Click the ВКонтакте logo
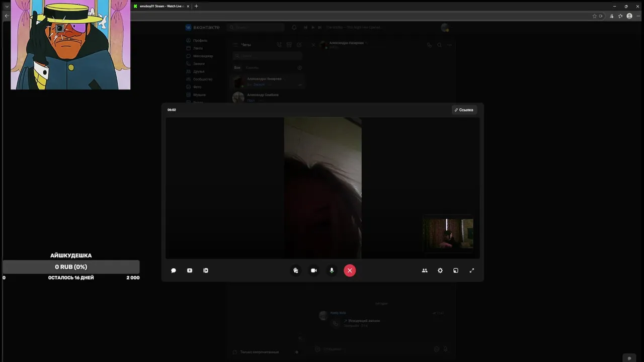Viewport: 644px width, 362px height. (x=203, y=27)
